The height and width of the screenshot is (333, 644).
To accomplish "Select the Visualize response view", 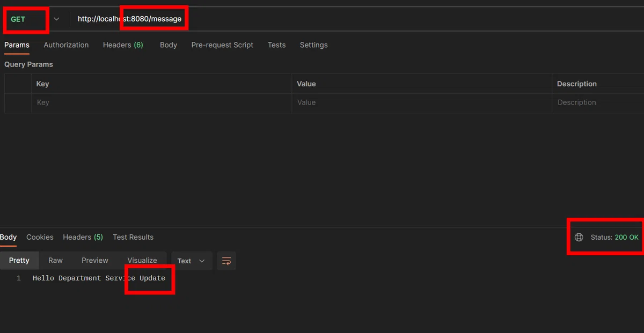I will 142,260.
